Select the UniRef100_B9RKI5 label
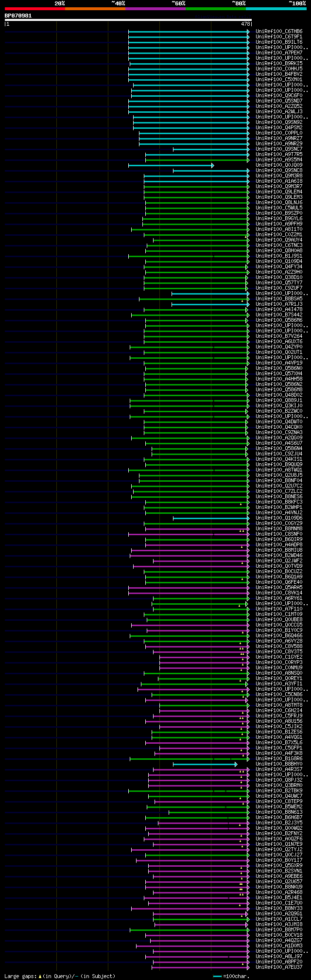 (279, 63)
